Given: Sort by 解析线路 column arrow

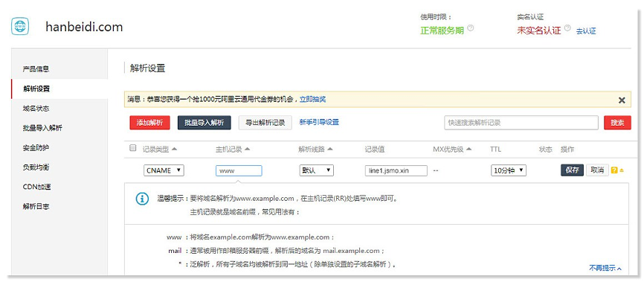Looking at the screenshot, I should coord(329,149).
